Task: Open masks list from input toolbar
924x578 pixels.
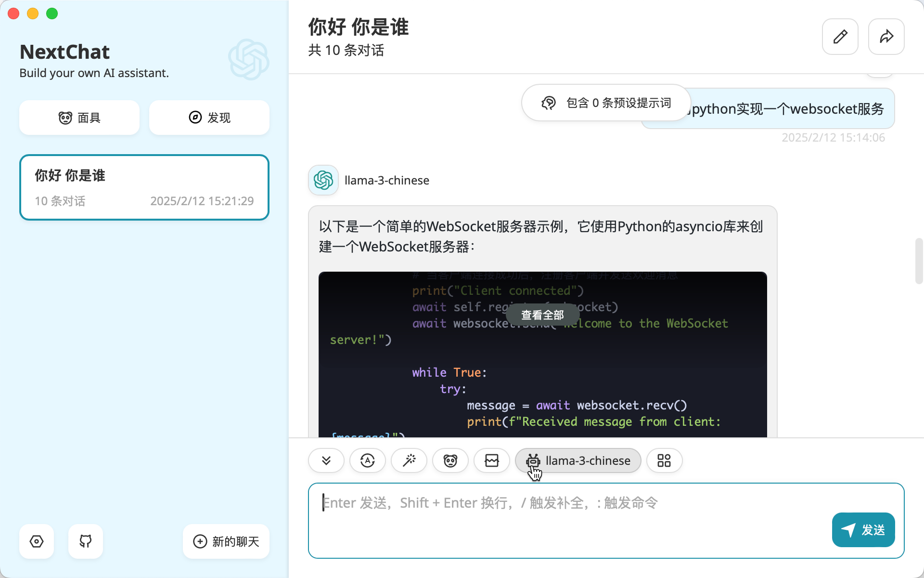Action: pyautogui.click(x=450, y=460)
